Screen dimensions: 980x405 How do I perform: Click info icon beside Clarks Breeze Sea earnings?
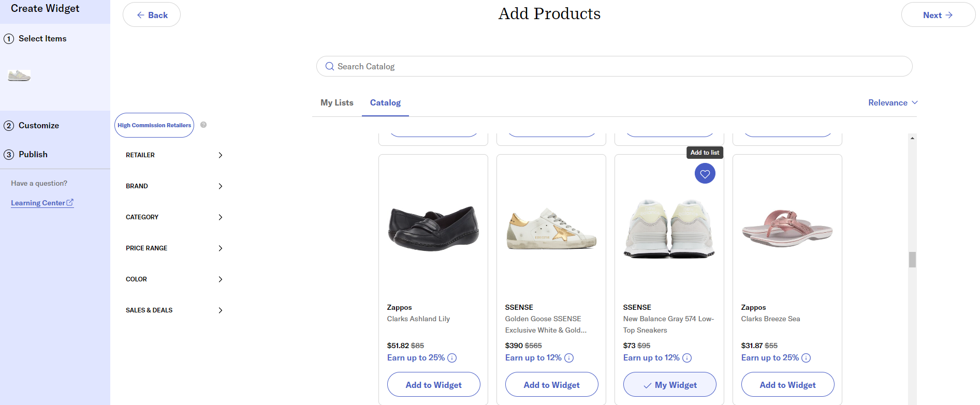click(806, 358)
